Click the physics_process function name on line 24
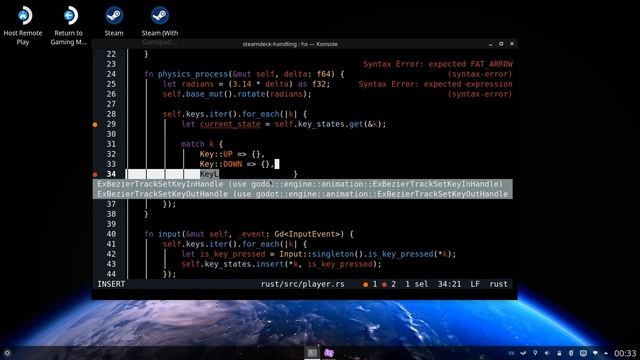Viewport: 640px width, 360px height. (193, 74)
